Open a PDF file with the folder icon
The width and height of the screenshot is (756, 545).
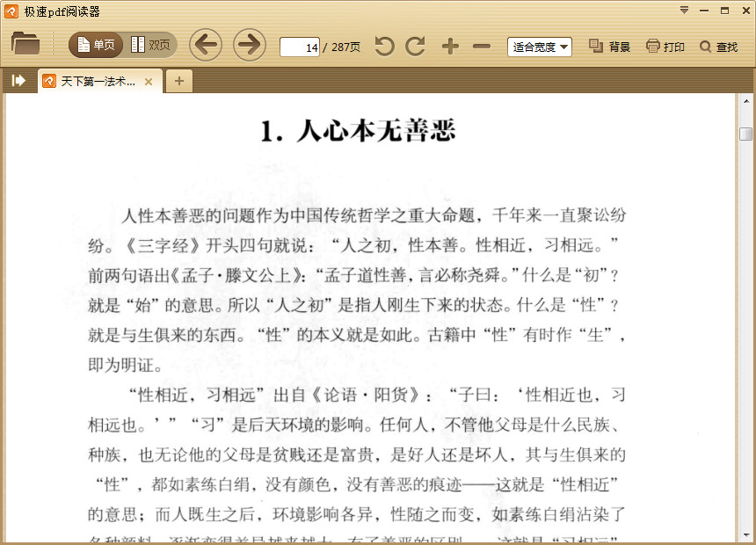pyautogui.click(x=25, y=45)
